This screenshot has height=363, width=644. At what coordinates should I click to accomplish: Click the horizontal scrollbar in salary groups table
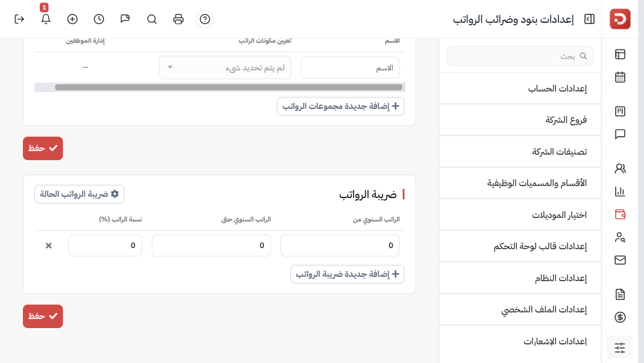229,87
